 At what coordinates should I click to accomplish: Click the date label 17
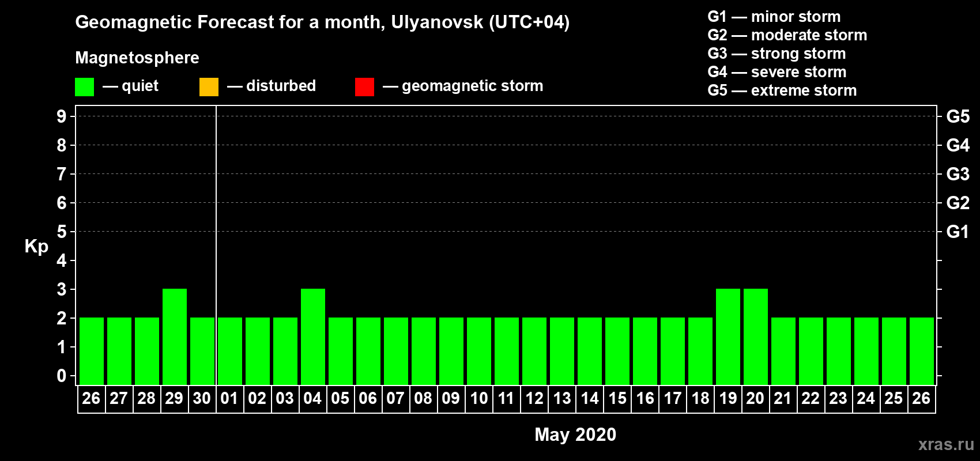673,399
